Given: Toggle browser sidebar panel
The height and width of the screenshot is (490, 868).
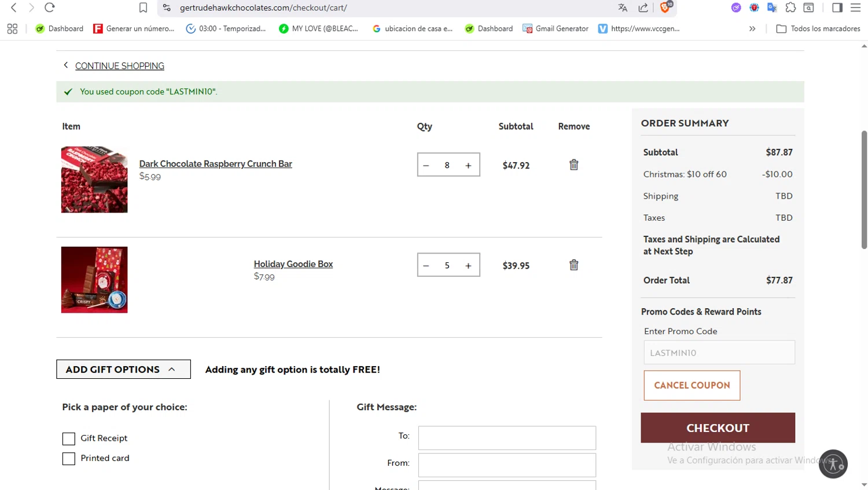Looking at the screenshot, I should point(837,8).
